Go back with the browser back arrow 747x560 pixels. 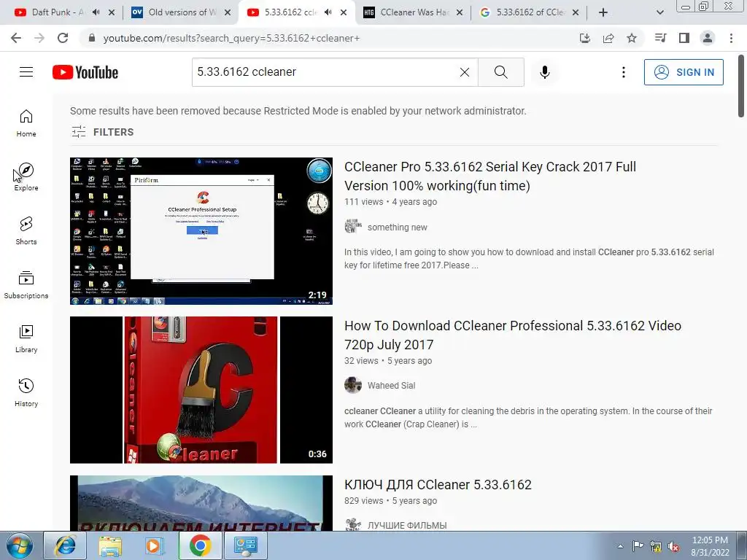(x=16, y=38)
